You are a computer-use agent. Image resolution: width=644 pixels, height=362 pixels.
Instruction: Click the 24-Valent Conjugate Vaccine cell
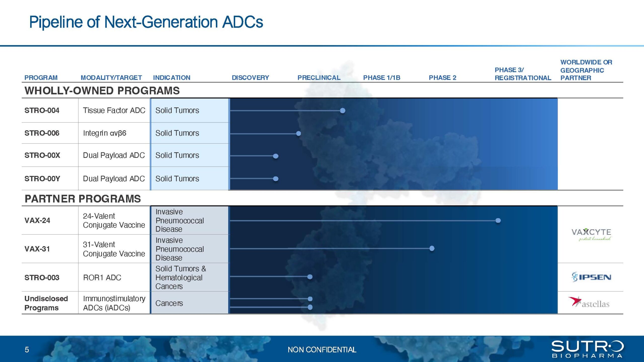coord(114,220)
